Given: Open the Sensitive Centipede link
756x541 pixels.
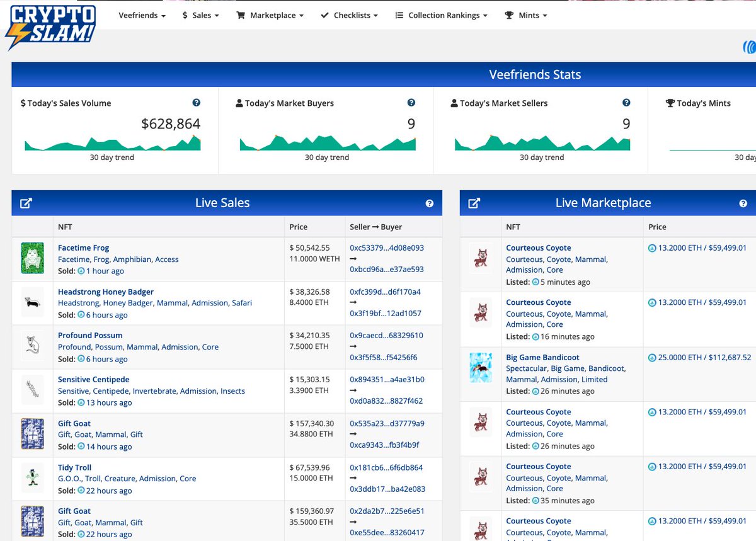Looking at the screenshot, I should click(x=94, y=380).
